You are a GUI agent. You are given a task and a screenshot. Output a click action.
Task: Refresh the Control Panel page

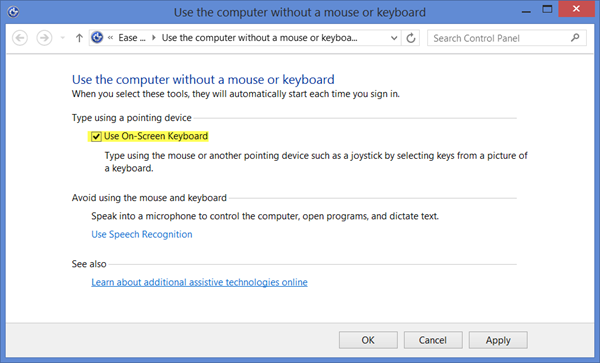411,38
